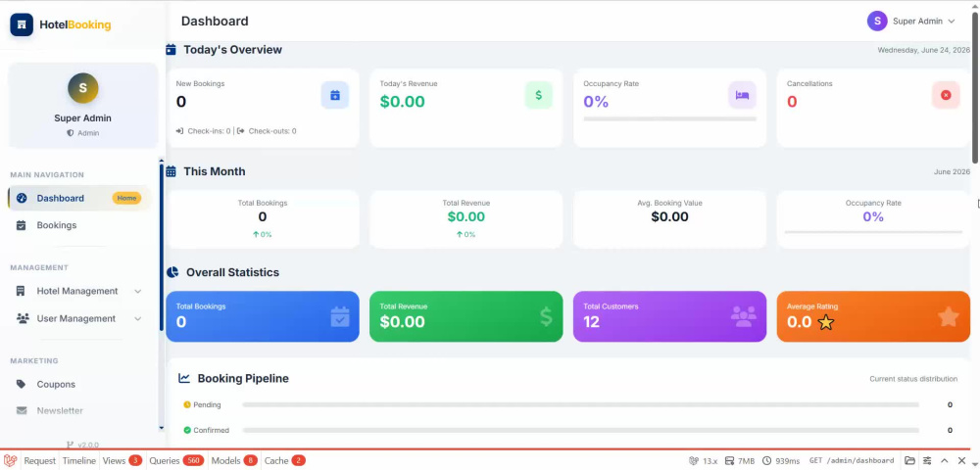Click the Avg. Booking Value $0.00 amount
The height and width of the screenshot is (470, 980).
tap(669, 216)
